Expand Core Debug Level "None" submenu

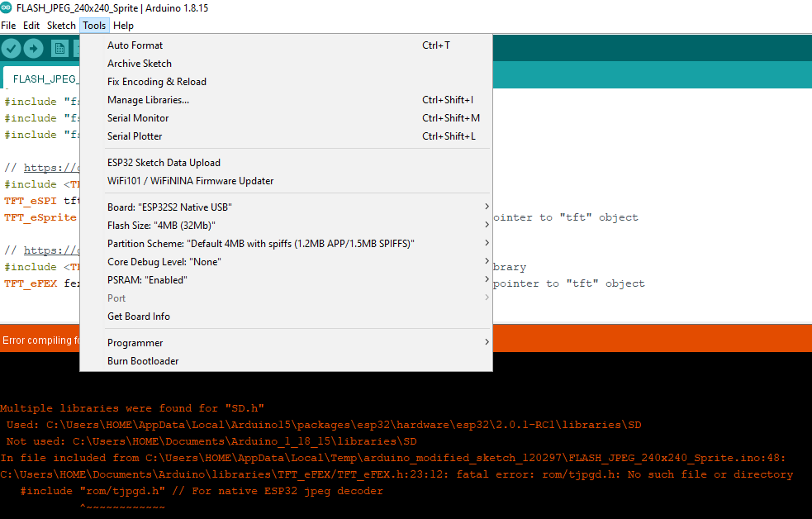click(x=286, y=261)
